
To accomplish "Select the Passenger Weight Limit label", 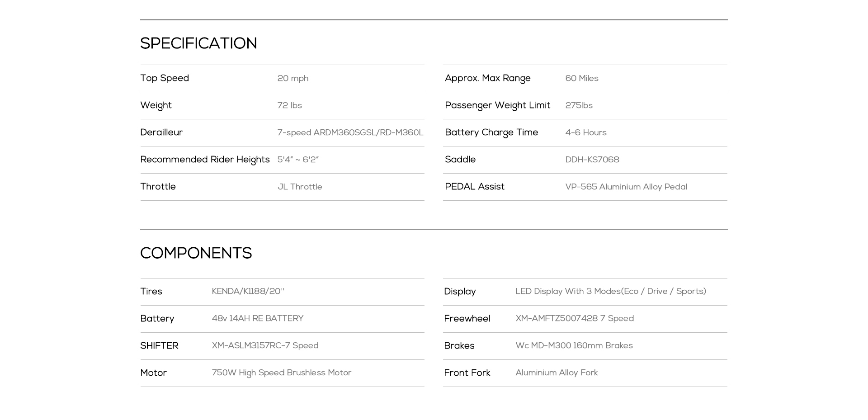I will [498, 105].
